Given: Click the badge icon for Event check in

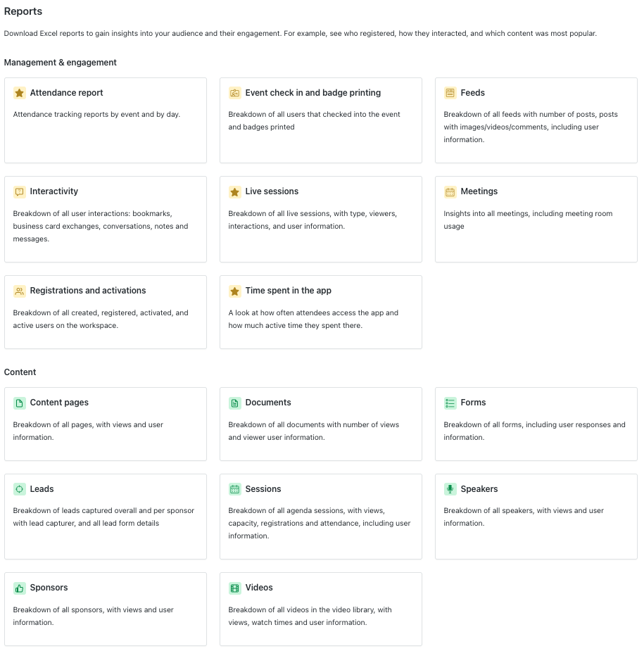Looking at the screenshot, I should pyautogui.click(x=234, y=93).
